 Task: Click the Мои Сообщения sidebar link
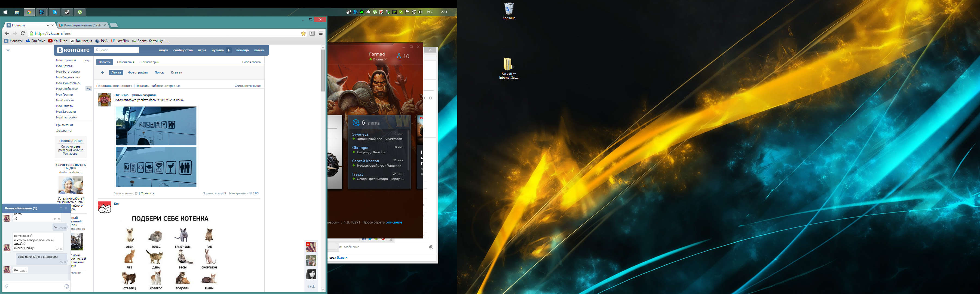click(x=67, y=89)
